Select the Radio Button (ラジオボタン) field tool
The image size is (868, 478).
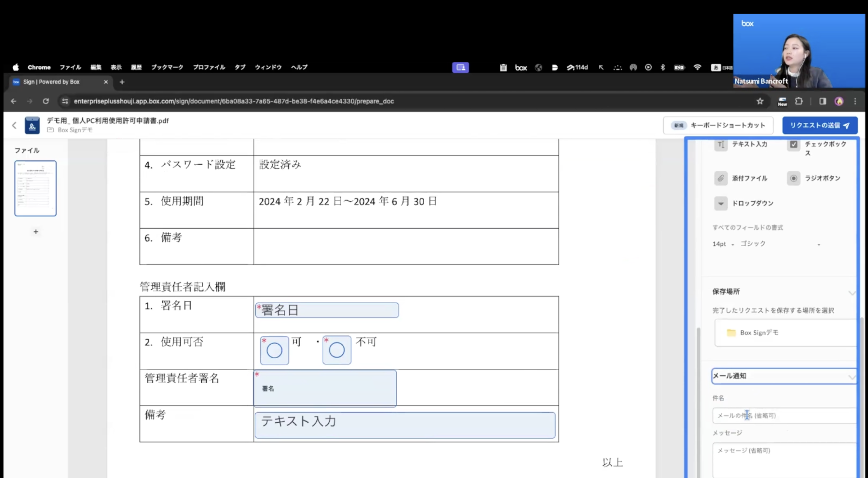click(814, 178)
